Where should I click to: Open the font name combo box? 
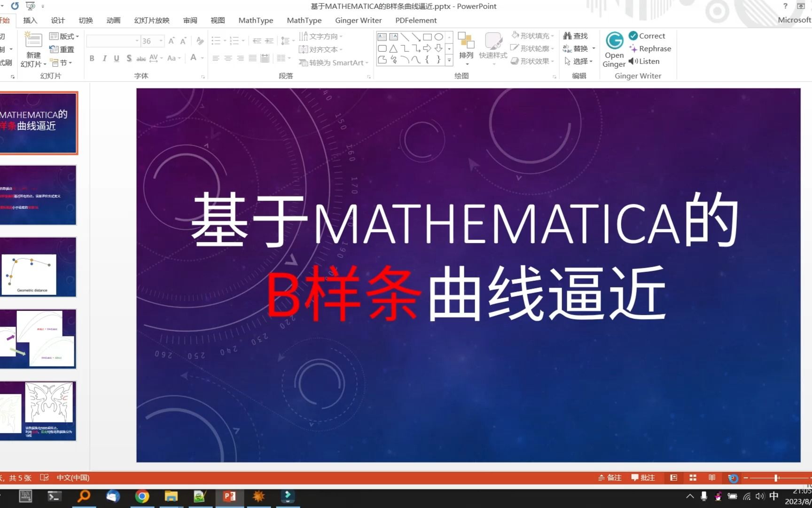[113, 41]
